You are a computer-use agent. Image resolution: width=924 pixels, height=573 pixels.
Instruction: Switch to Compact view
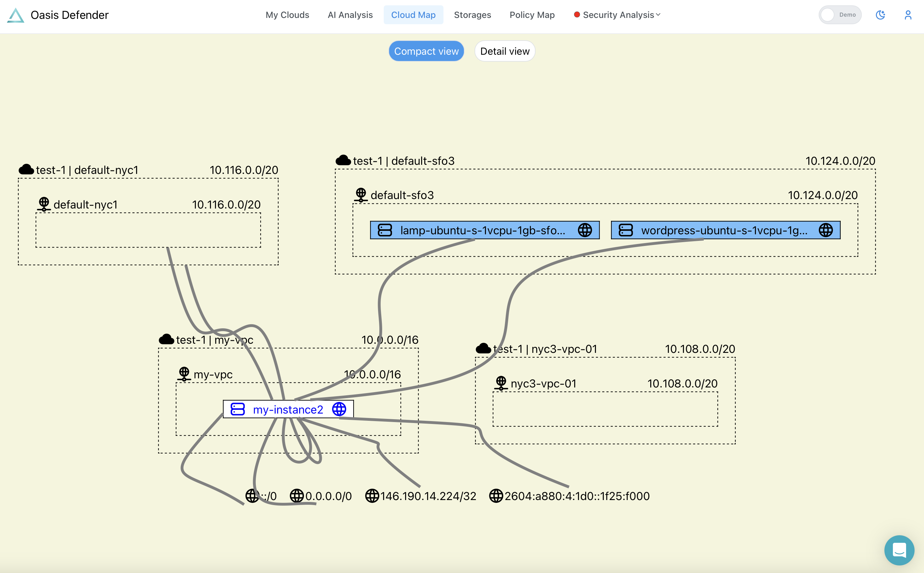tap(426, 51)
